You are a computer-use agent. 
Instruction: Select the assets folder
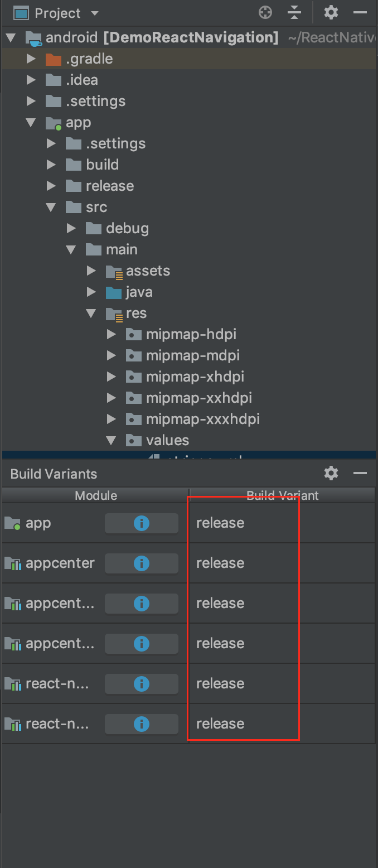[148, 271]
